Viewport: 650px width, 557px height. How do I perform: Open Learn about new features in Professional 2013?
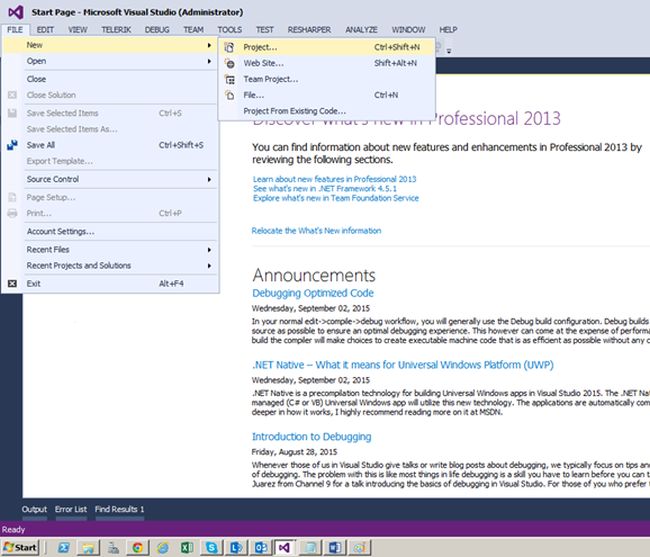(x=335, y=179)
